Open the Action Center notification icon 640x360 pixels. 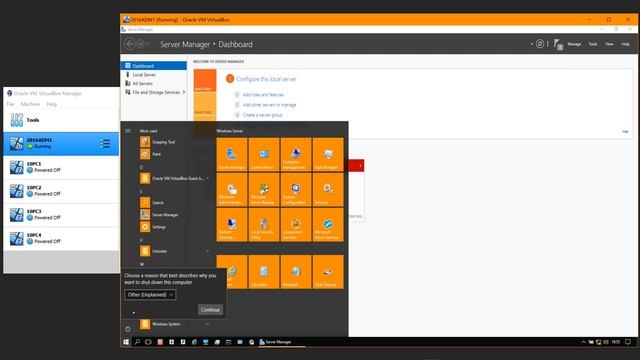628,342
